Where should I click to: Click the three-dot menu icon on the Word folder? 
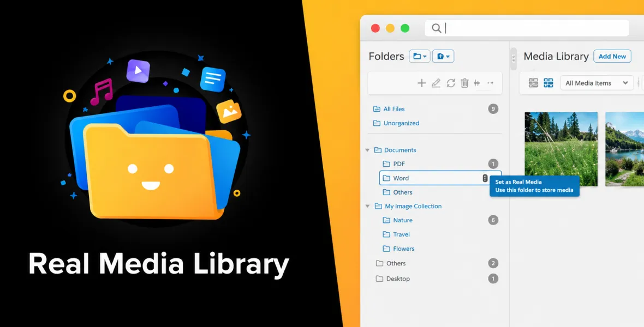point(485,178)
